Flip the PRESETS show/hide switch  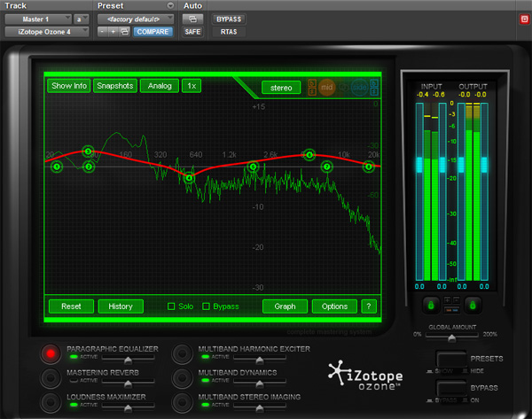451,360
